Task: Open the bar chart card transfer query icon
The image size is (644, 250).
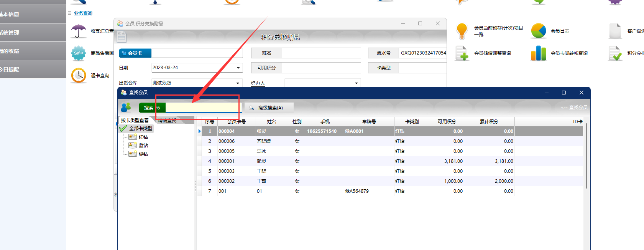Action: click(539, 53)
